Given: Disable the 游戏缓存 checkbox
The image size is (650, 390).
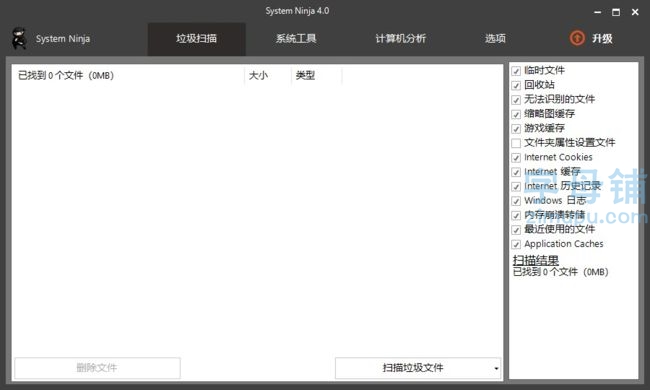Looking at the screenshot, I should point(516,129).
